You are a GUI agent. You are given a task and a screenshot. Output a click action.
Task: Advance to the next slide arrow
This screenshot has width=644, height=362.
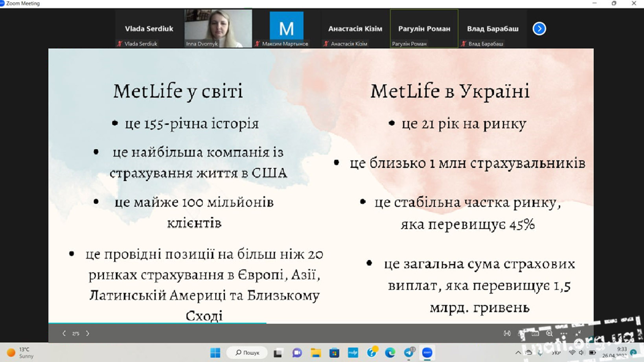[88, 333]
